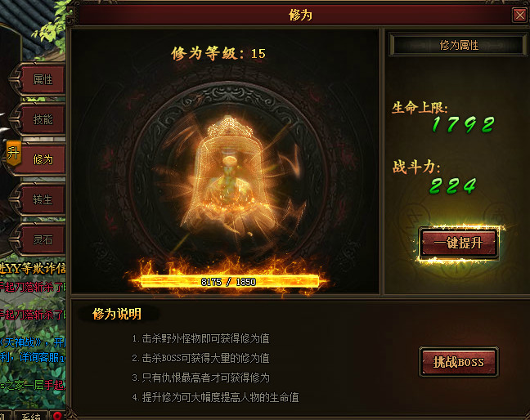Screen dimensions: 530x420
Task: Go to the 灵石 spirit stone tab
Action: 43,239
